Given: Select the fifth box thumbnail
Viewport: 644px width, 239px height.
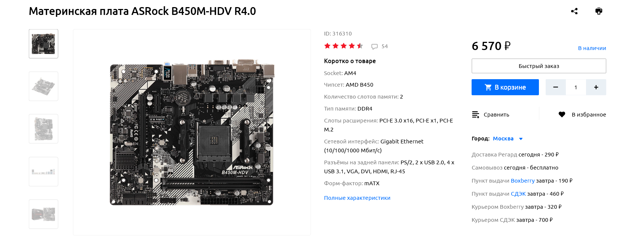Looking at the screenshot, I should (x=43, y=214).
